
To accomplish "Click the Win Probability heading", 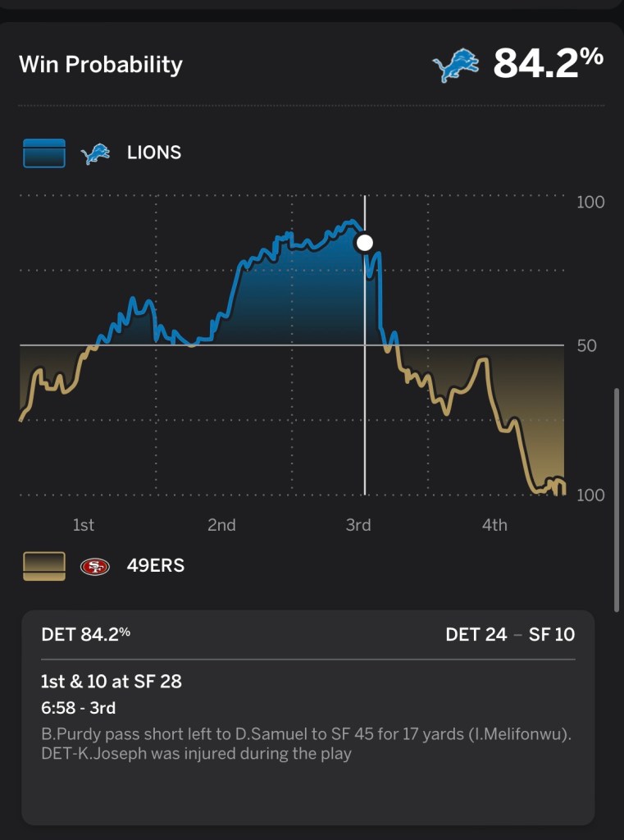I will pos(101,65).
